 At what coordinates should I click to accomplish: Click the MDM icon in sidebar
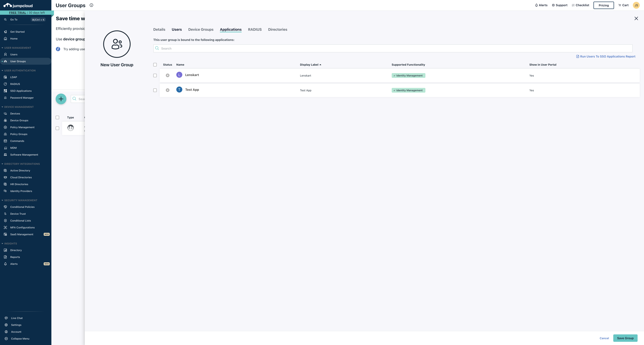(5, 148)
